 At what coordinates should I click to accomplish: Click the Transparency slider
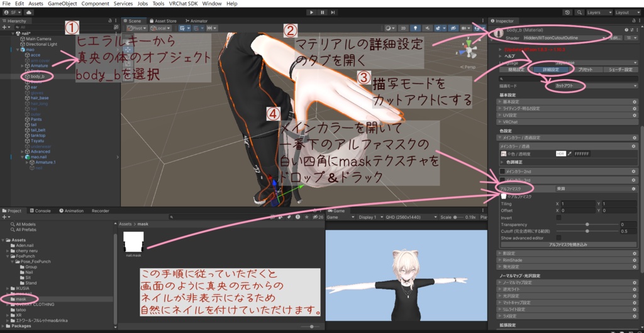coord(587,224)
